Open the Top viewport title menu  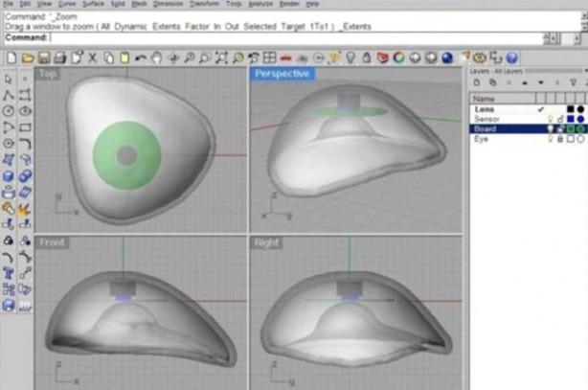[47, 74]
